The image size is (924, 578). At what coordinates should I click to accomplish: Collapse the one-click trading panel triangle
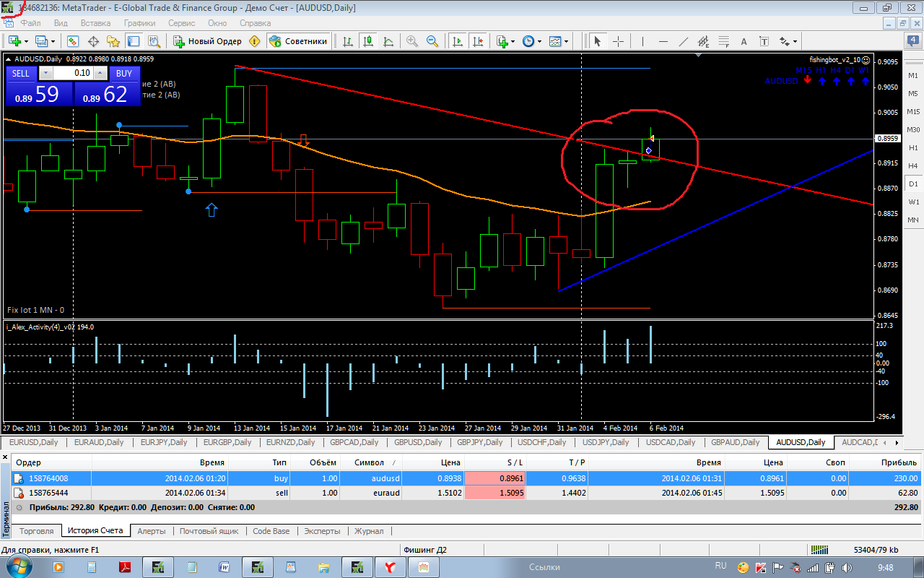click(8, 59)
